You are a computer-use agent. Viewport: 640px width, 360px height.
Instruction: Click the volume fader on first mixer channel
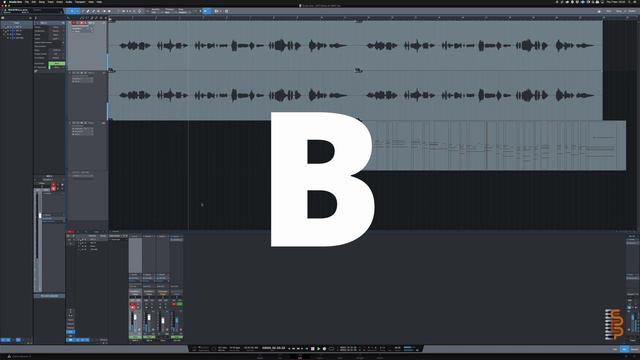(135, 317)
